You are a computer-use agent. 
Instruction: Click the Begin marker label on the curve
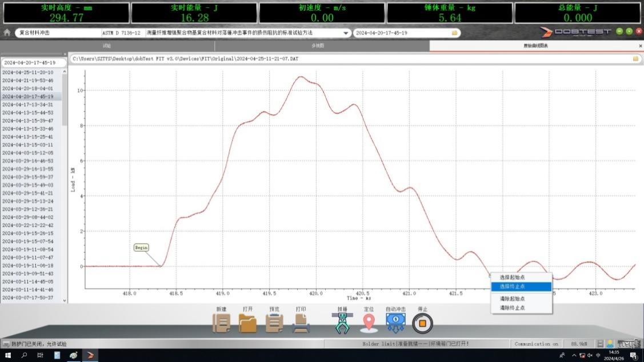click(141, 248)
